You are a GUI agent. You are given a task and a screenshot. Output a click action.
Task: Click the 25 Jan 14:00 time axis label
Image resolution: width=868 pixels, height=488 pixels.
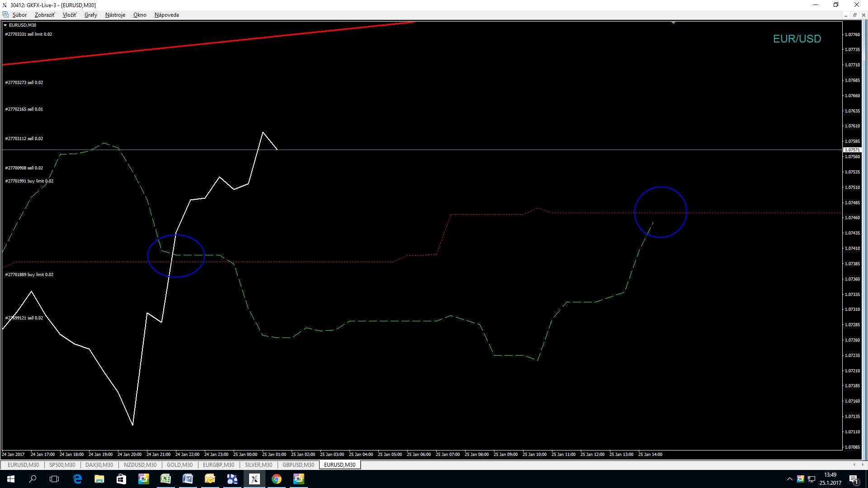[650, 455]
